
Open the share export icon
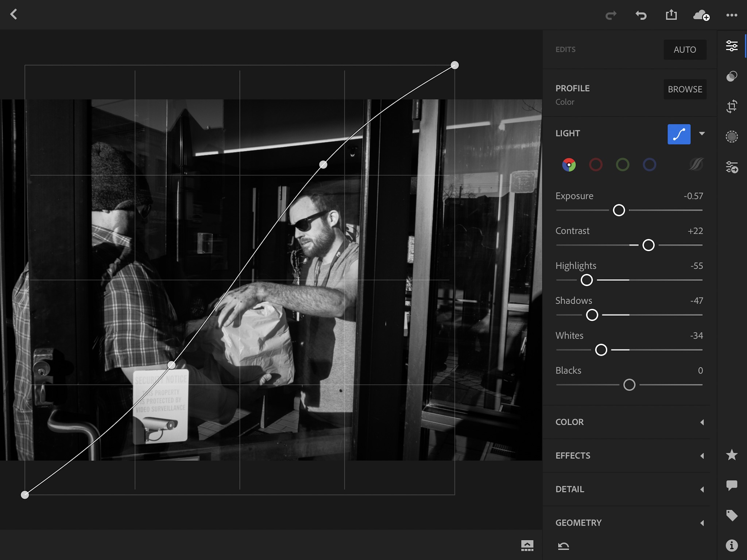coord(671,15)
